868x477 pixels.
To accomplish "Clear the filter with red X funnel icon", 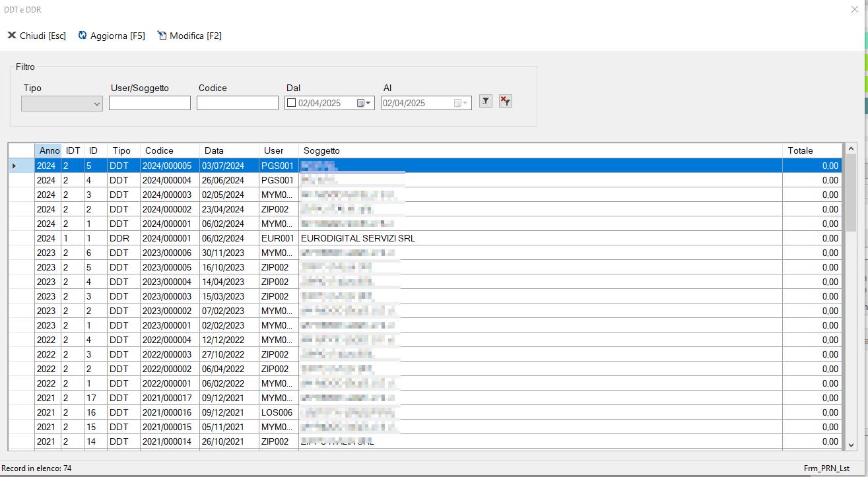I will (x=506, y=101).
